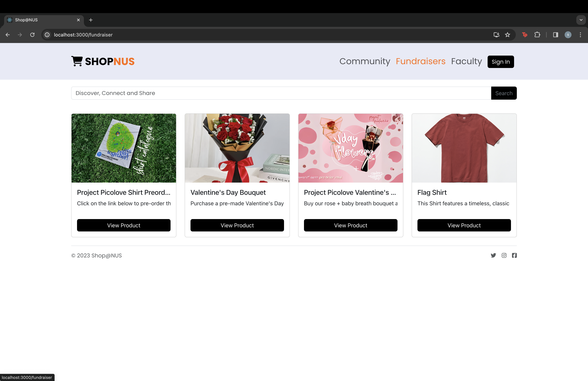The width and height of the screenshot is (588, 381).
Task: Open Twitter icon in footer
Action: coord(493,255)
